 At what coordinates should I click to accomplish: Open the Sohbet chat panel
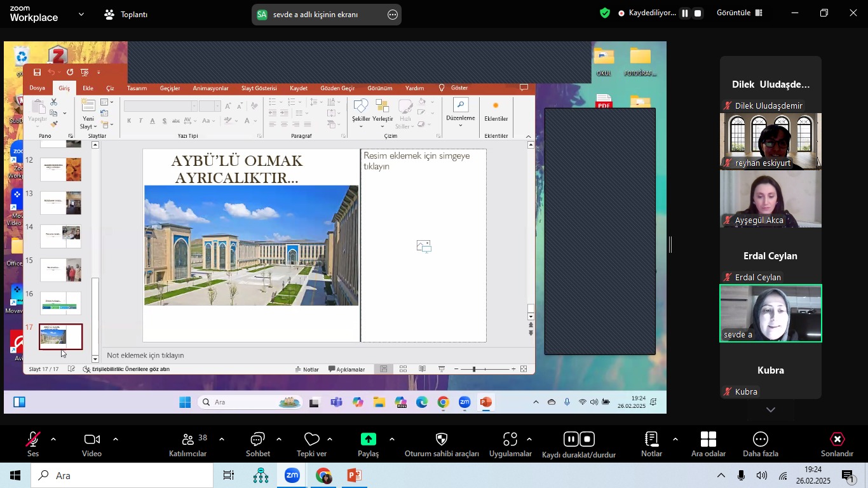pyautogui.click(x=257, y=445)
